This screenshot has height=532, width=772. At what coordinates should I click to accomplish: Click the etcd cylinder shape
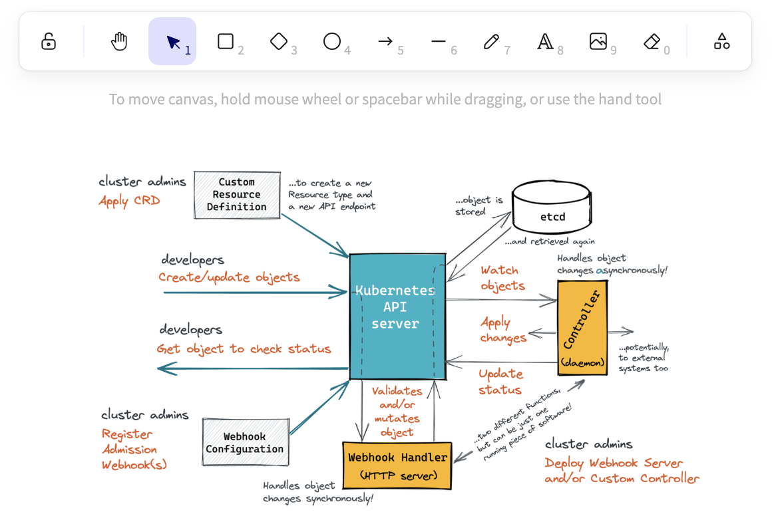tap(552, 207)
